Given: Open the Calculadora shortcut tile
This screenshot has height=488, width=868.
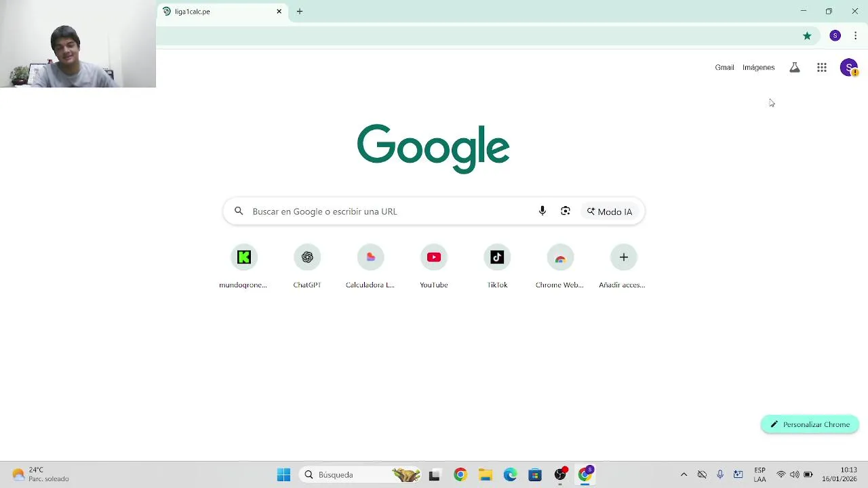Looking at the screenshot, I should (370, 266).
